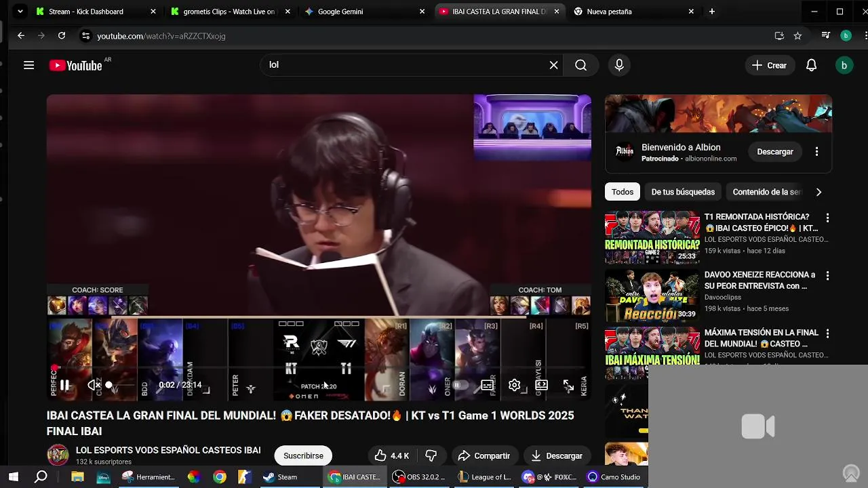Show more filter chips with arrow
The image size is (868, 488).
click(818, 192)
